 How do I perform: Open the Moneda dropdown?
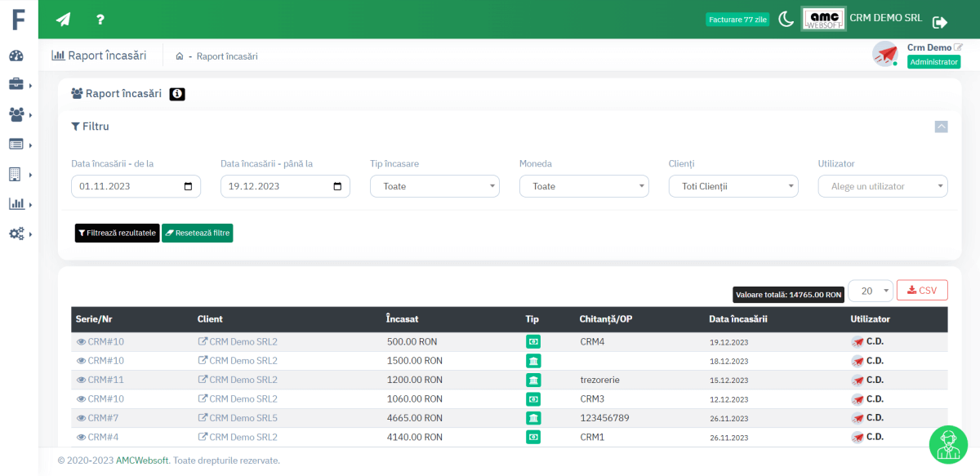584,186
